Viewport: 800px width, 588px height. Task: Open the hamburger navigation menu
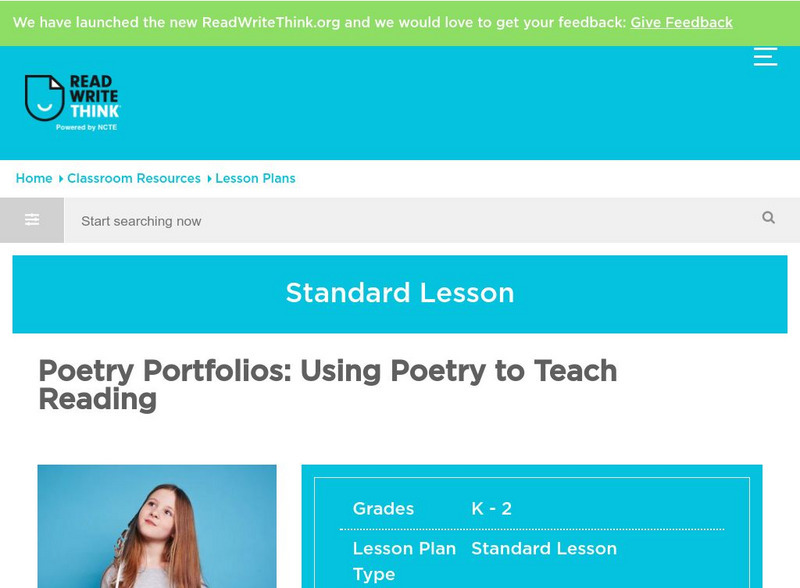tap(765, 57)
